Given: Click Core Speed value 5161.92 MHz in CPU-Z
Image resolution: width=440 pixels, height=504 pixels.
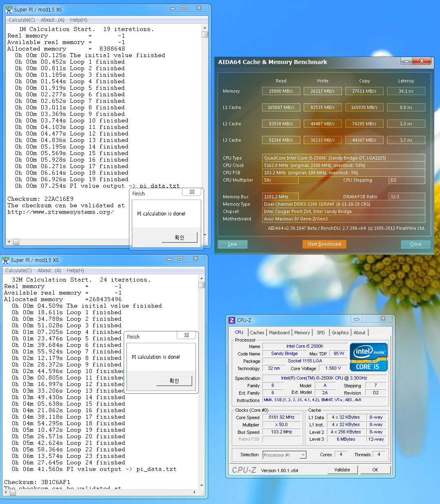Looking at the screenshot, I should [282, 417].
